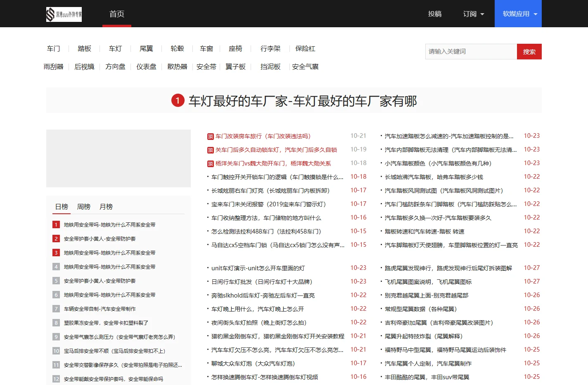Expand the 软媒应用 dropdown
This screenshot has height=385, width=588.
click(518, 14)
